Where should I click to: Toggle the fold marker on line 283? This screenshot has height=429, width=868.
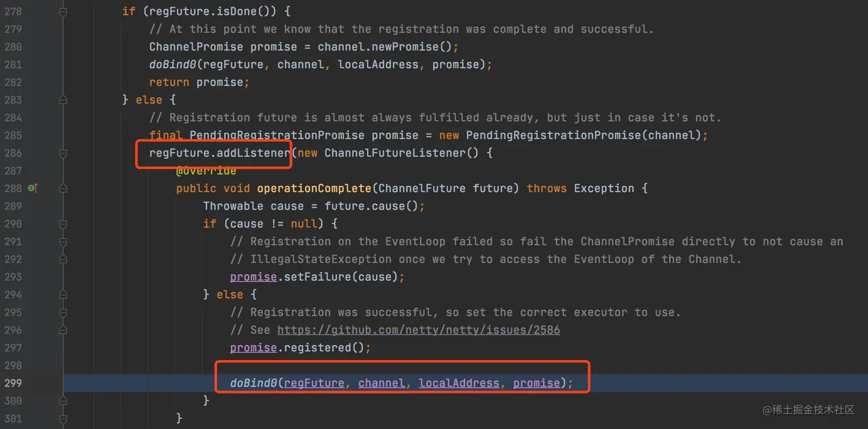(63, 100)
